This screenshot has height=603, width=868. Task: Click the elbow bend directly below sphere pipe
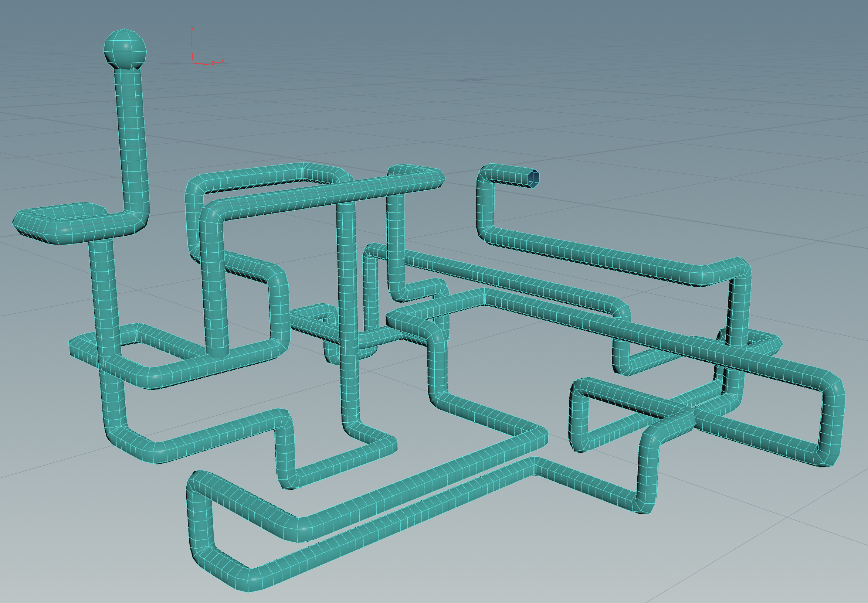[139, 218]
